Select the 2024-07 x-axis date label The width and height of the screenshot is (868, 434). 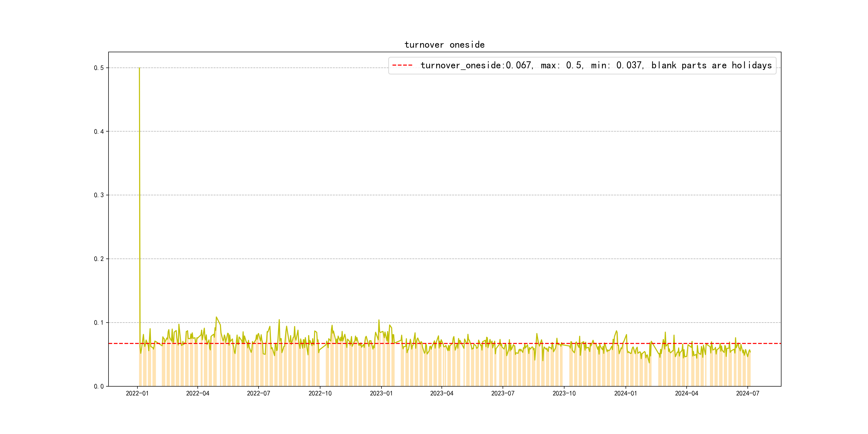click(748, 394)
